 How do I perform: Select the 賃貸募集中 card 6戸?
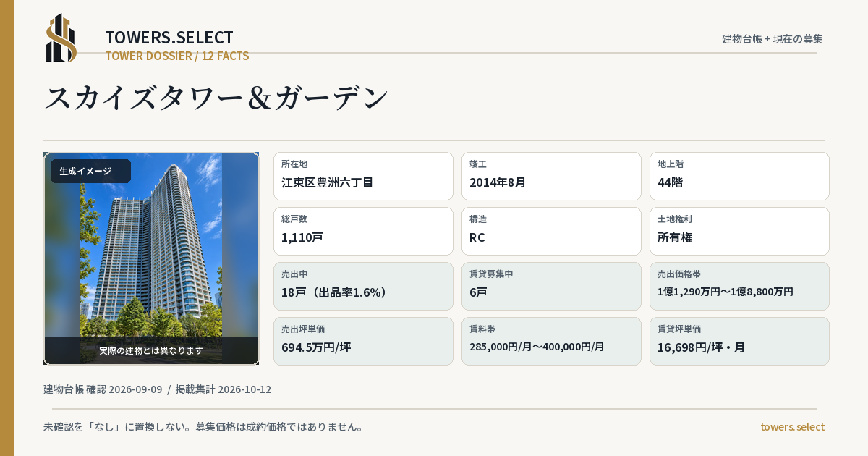[x=551, y=286]
